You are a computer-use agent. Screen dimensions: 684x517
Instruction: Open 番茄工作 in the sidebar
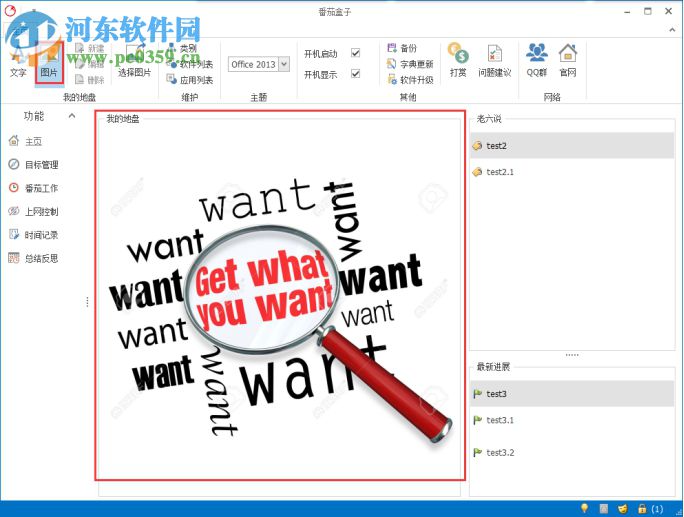click(x=34, y=188)
